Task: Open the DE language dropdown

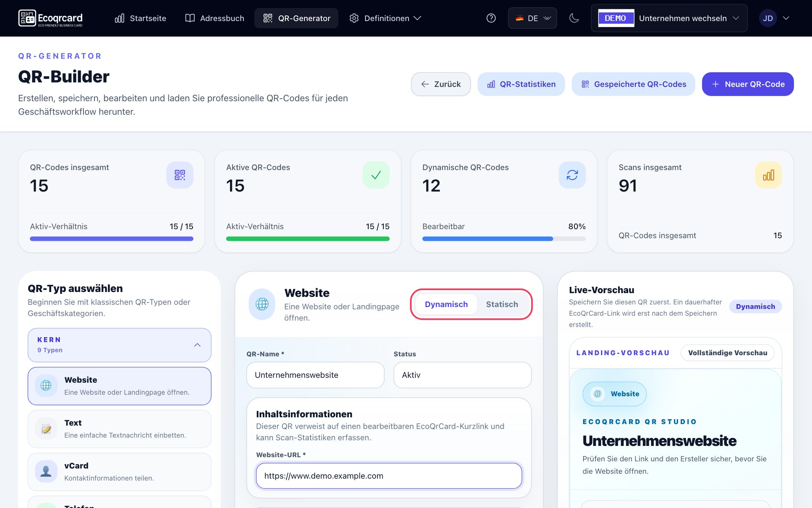Action: pyautogui.click(x=532, y=18)
